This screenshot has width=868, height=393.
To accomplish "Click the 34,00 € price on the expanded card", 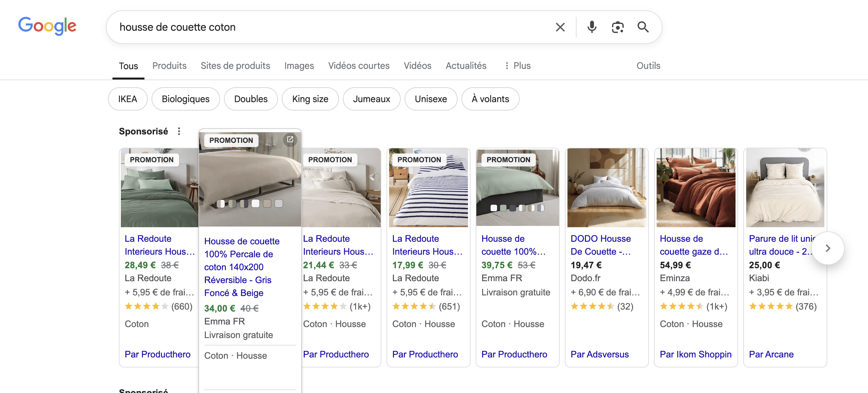I will [220, 308].
